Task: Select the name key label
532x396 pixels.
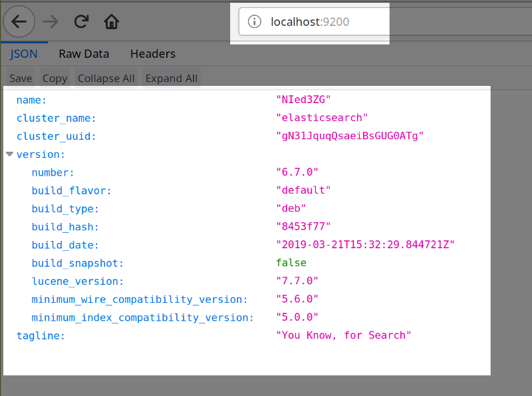Action: pyautogui.click(x=31, y=100)
